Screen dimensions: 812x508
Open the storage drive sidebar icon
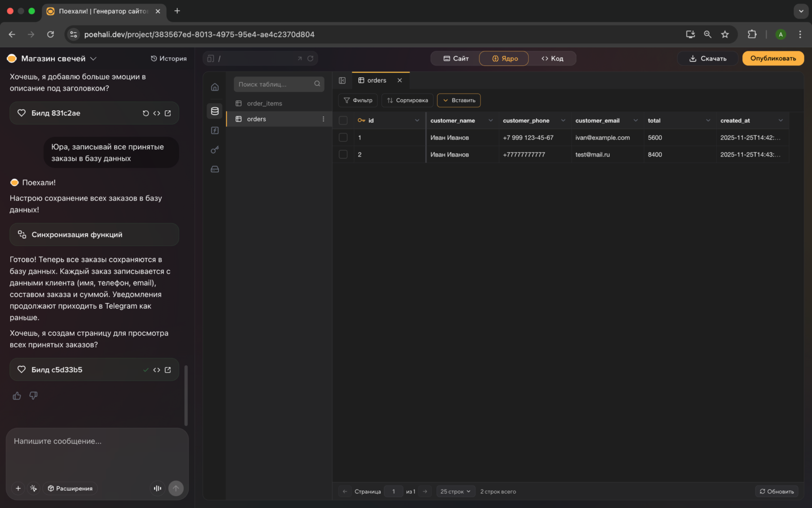pos(215,169)
